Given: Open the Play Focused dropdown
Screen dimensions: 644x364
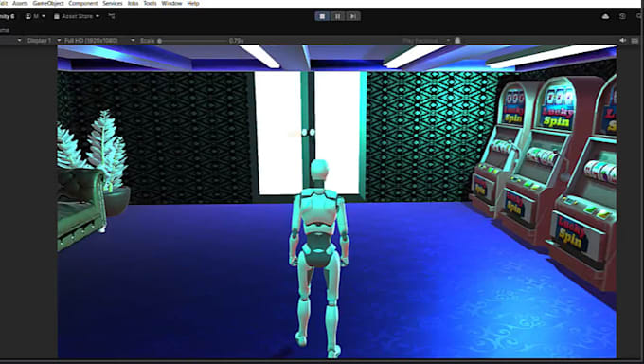Looking at the screenshot, I should pyautogui.click(x=426, y=41).
